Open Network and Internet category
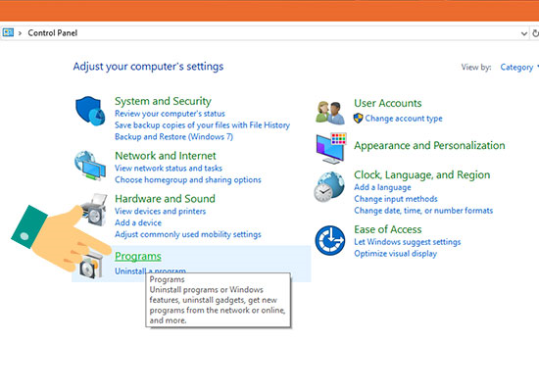539x392 pixels. point(166,156)
